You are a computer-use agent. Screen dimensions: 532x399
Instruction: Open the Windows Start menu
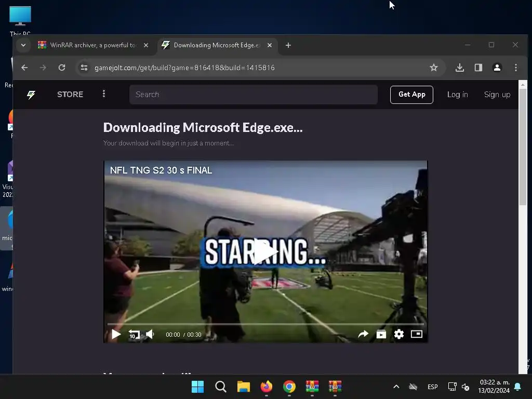click(197, 387)
